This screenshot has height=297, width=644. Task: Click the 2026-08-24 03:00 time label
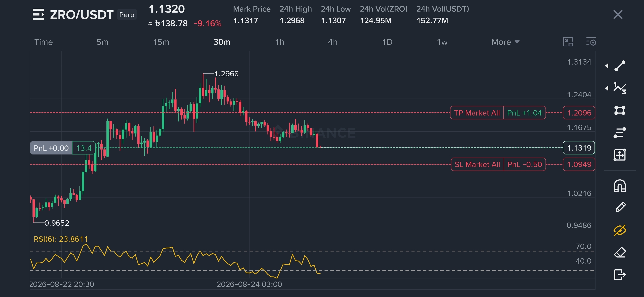pos(249,284)
